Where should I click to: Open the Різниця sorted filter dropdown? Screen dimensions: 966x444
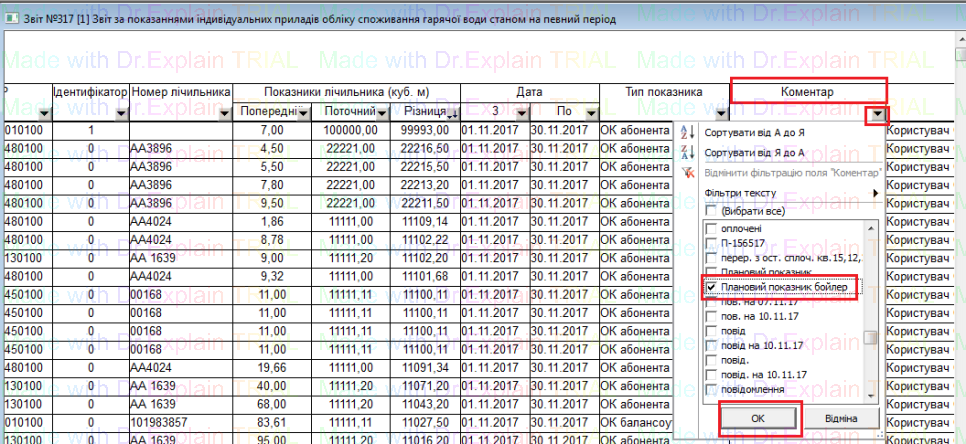tap(452, 114)
